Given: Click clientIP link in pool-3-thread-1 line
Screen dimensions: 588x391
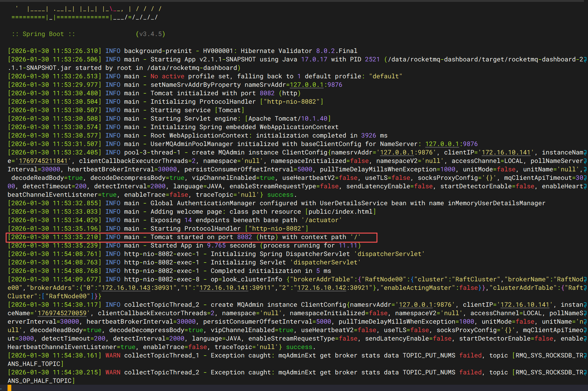Looking at the screenshot, I should pyautogui.click(x=506, y=152).
